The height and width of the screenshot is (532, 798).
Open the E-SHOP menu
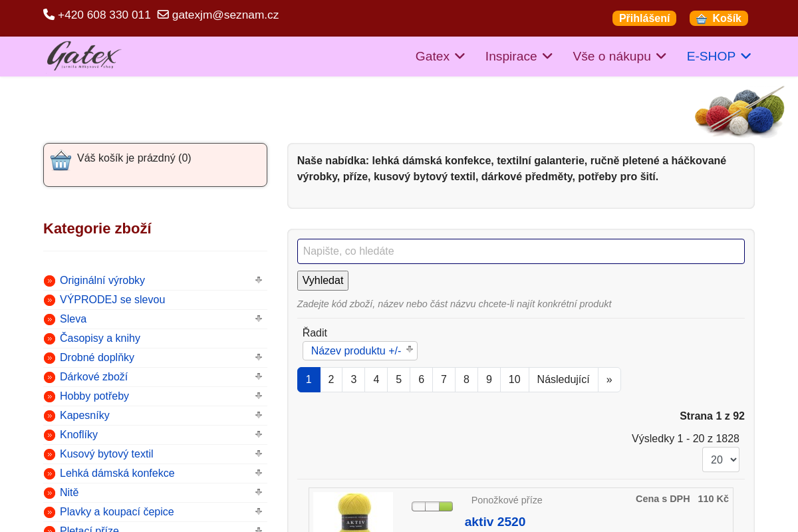click(x=718, y=57)
